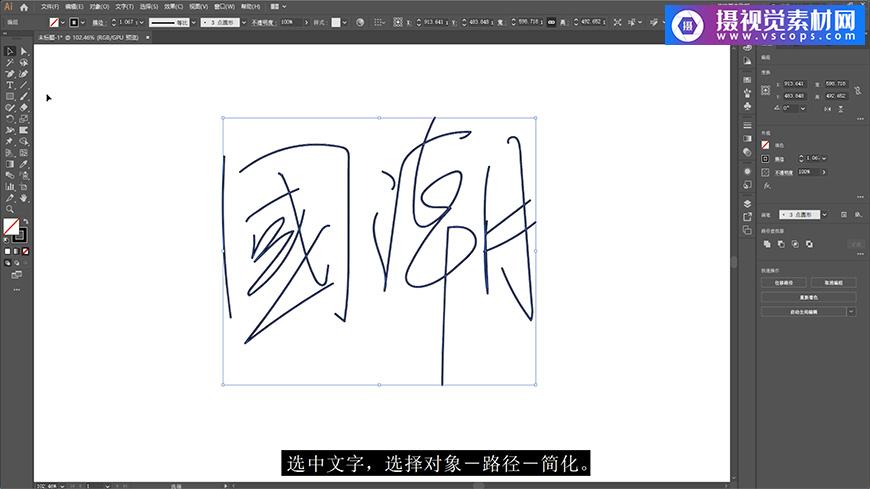Select the Free Transform tool
The image size is (870, 489).
(x=23, y=130)
